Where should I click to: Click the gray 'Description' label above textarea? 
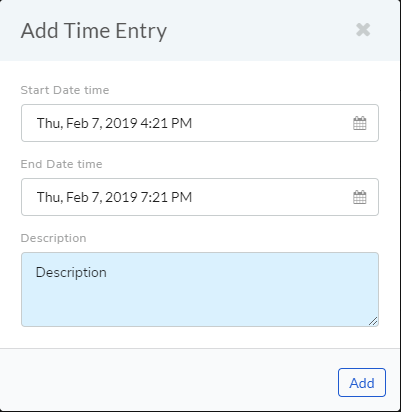tap(53, 238)
